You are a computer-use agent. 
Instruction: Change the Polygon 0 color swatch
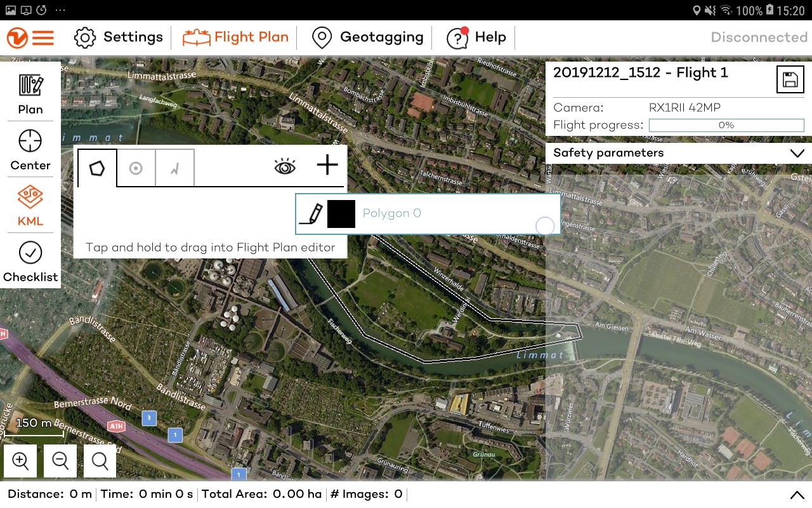[341, 213]
